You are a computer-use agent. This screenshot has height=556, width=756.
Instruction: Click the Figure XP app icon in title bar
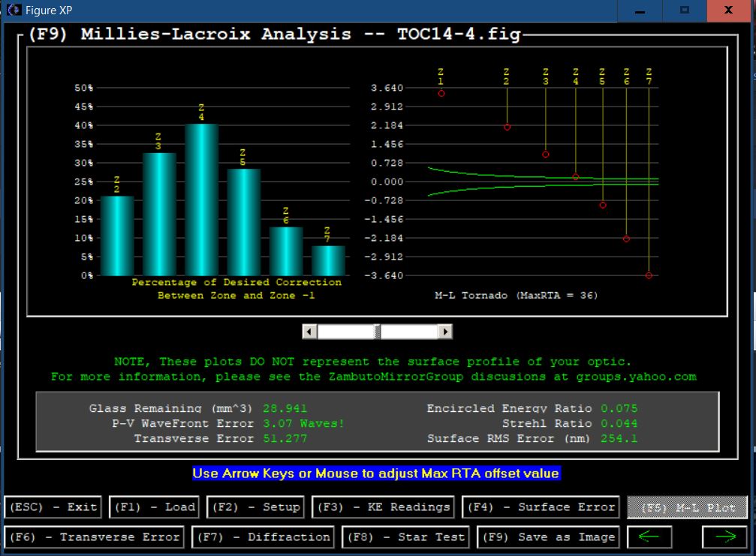pos(14,10)
